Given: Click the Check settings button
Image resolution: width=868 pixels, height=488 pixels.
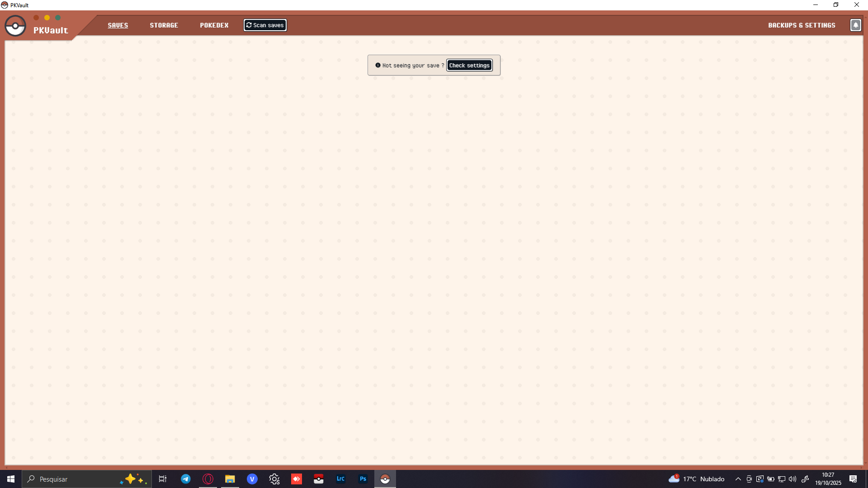Looking at the screenshot, I should click(x=469, y=66).
